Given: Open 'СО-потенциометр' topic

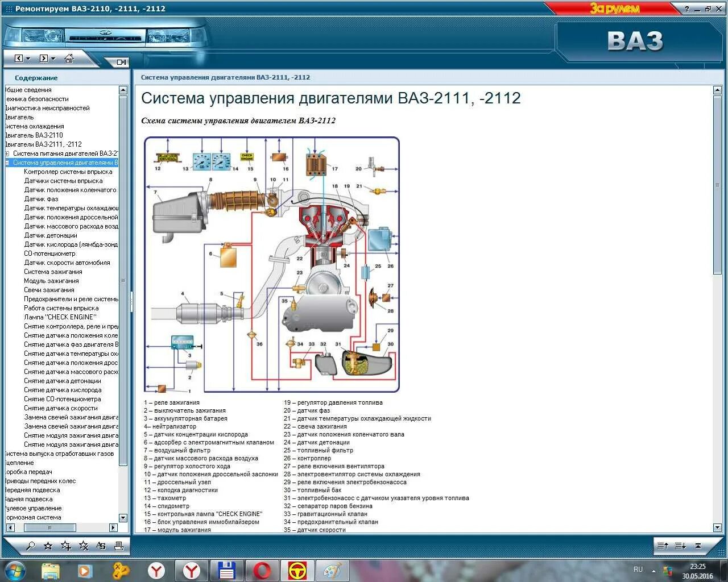Looking at the screenshot, I should (x=49, y=253).
